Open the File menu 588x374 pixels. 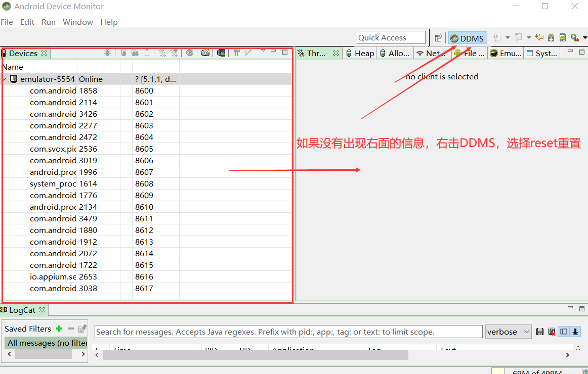click(7, 22)
